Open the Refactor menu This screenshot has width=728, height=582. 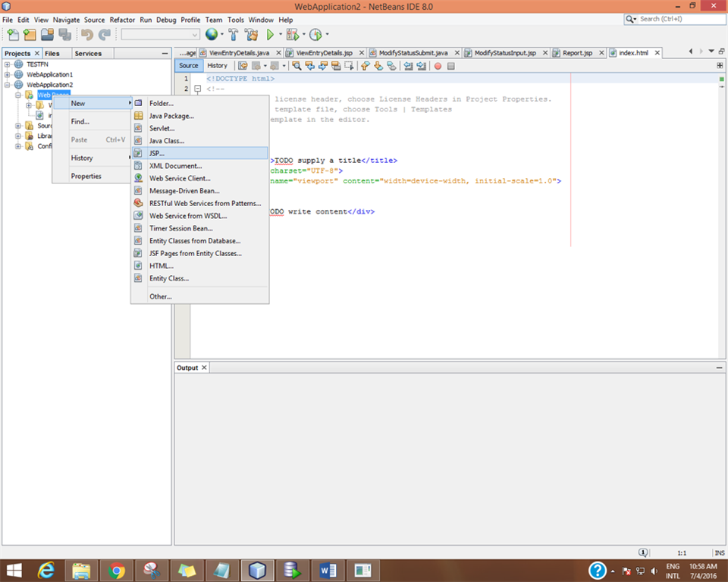[x=121, y=20]
